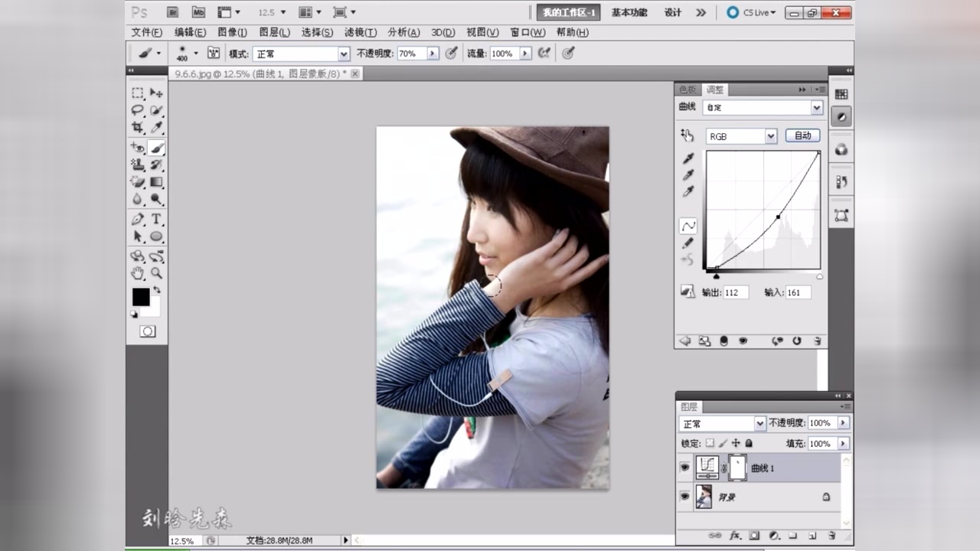Viewport: 980px width, 551px height.
Task: Select the Red Eye healing tool
Action: [x=137, y=147]
